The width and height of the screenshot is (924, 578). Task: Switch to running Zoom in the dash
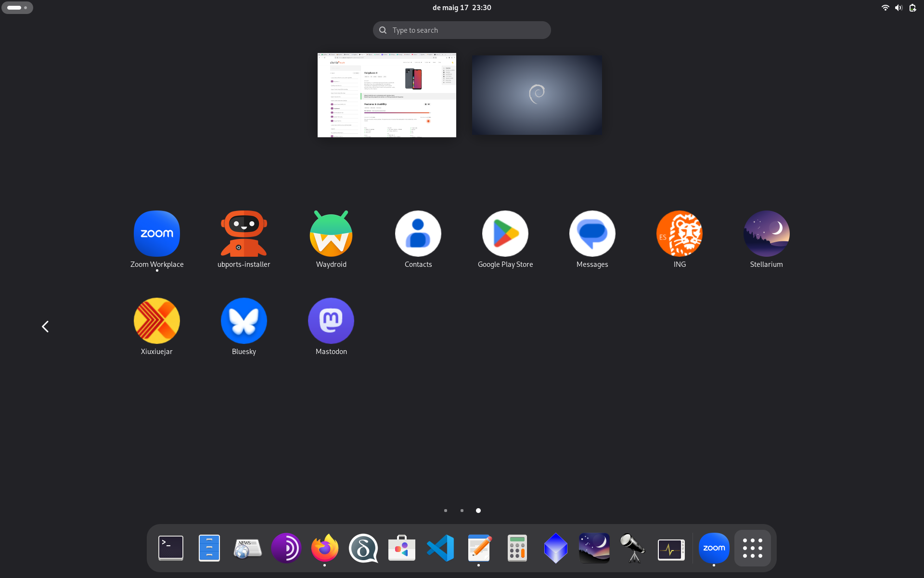coord(714,548)
